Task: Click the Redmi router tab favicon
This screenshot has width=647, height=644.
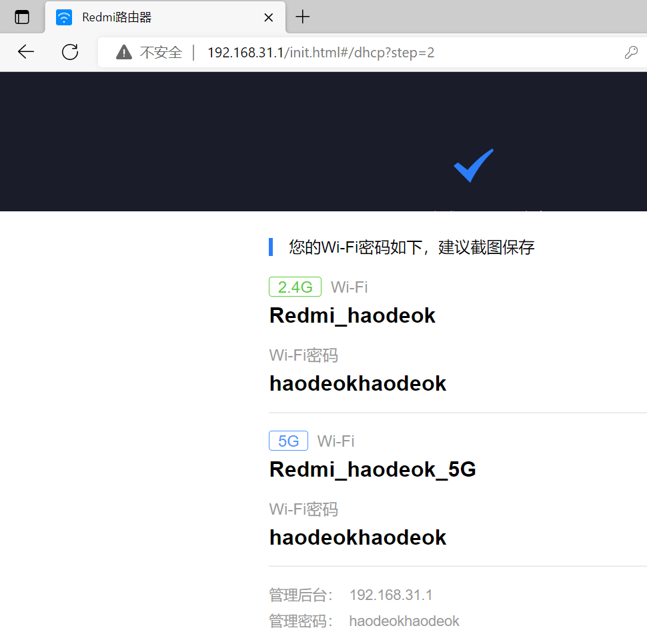Action: [64, 17]
